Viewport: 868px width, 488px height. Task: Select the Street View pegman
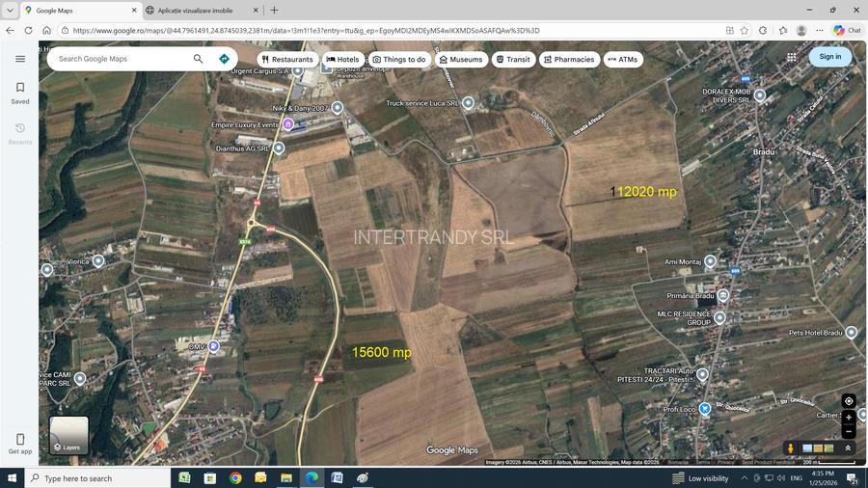[x=791, y=448]
